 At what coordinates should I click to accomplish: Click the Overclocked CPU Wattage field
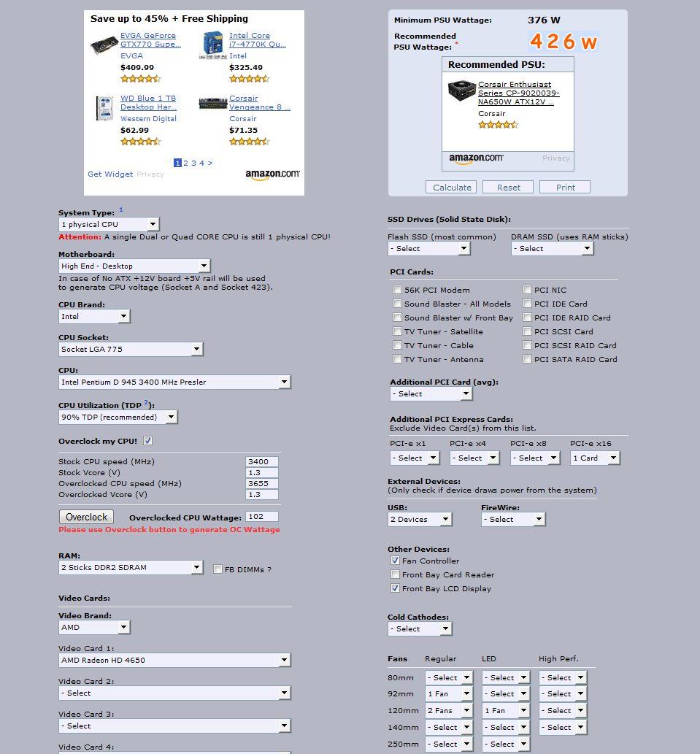click(261, 517)
